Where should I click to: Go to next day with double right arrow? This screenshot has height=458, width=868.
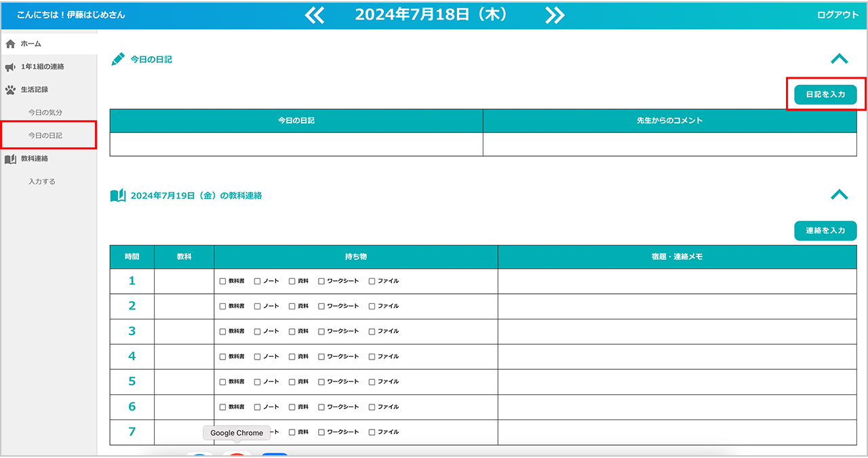(x=555, y=15)
